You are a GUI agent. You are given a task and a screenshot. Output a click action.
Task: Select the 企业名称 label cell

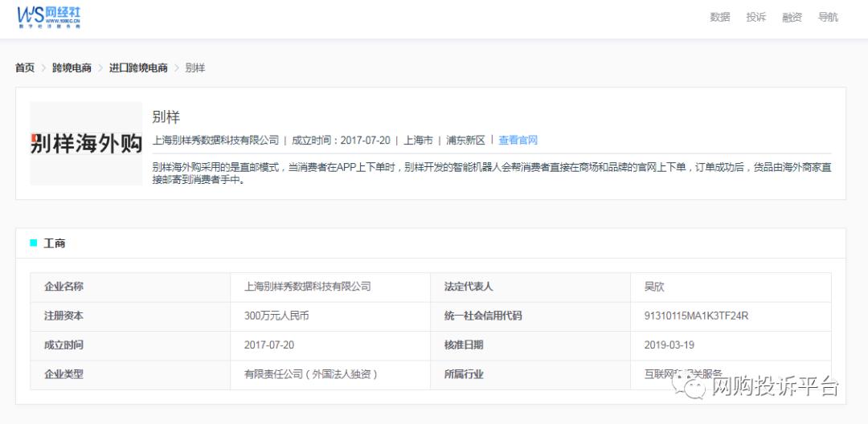click(130, 287)
